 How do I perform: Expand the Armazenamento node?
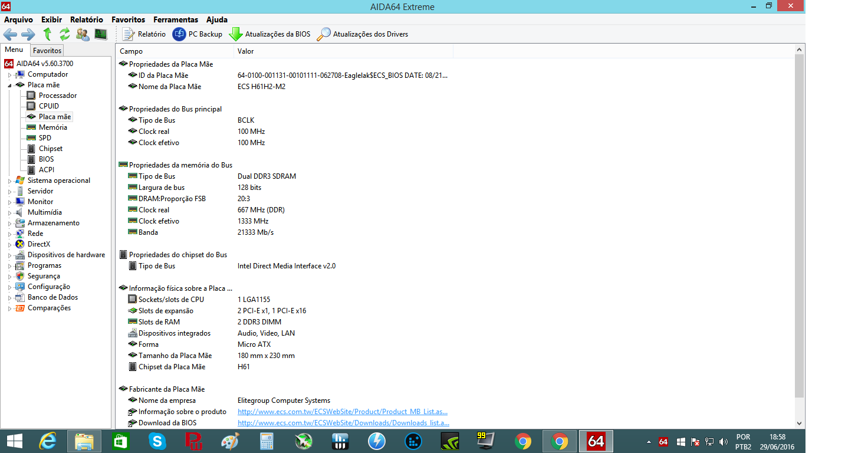pyautogui.click(x=9, y=224)
